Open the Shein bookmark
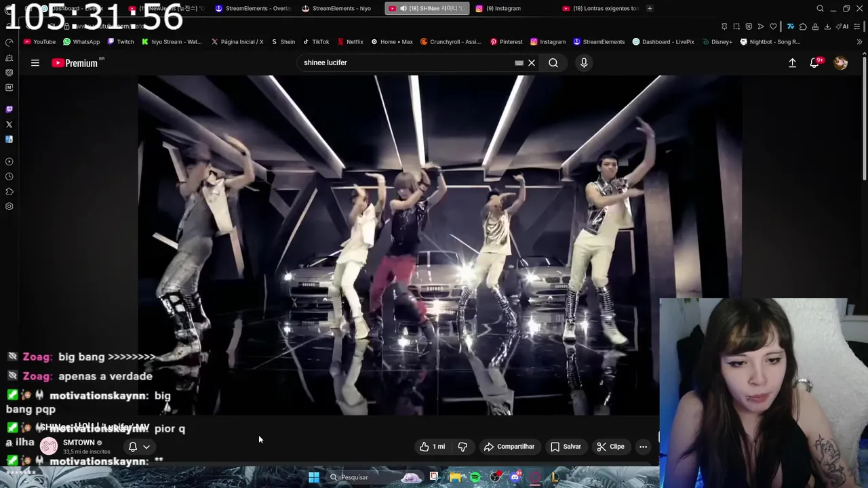Image resolution: width=868 pixels, height=488 pixels. click(283, 41)
